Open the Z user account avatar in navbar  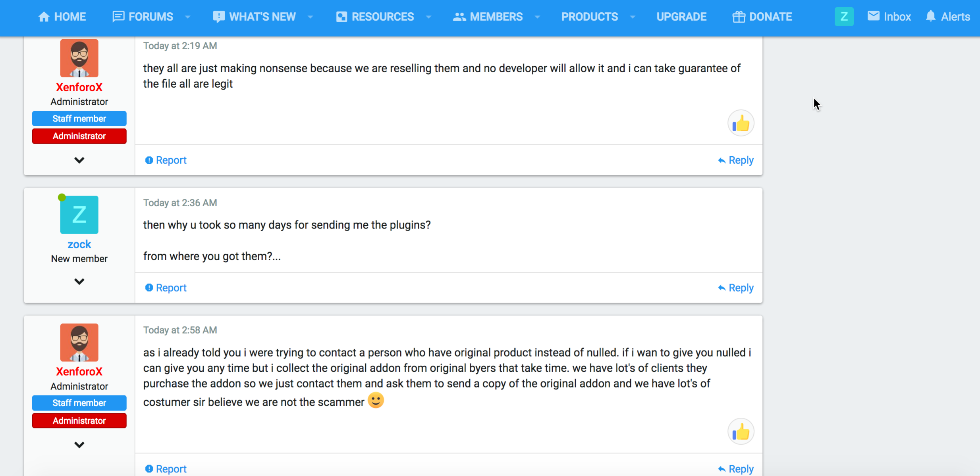coord(844,17)
